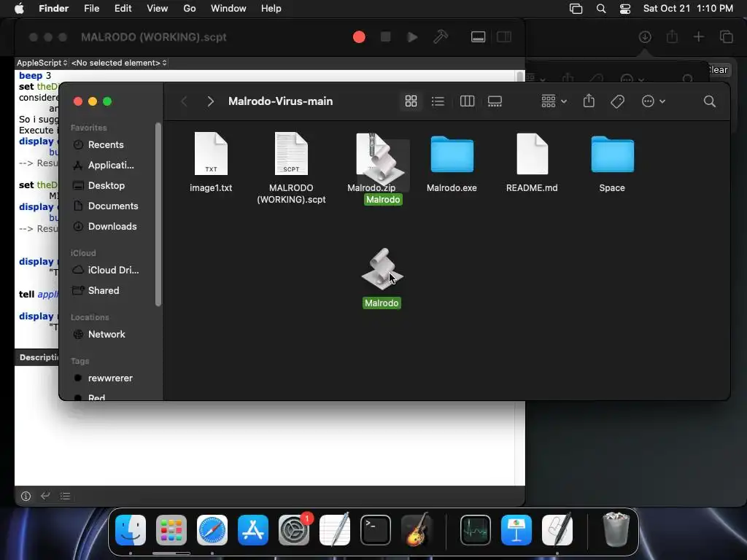Select the image1.txt file

(211, 162)
